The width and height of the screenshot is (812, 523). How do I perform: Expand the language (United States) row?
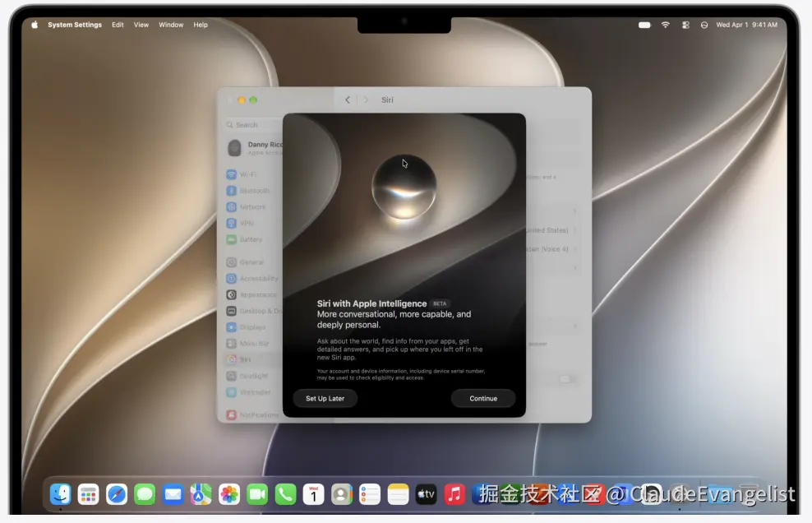click(552, 229)
